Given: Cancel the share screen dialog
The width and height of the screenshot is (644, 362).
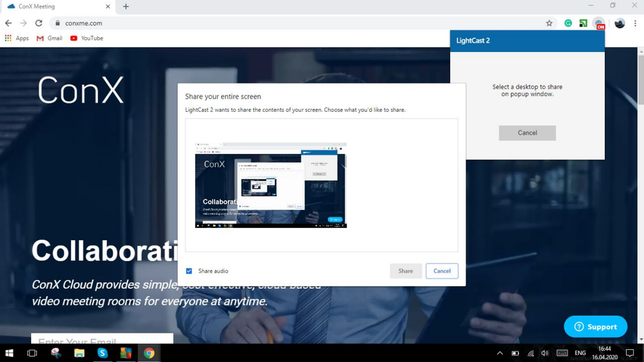Looking at the screenshot, I should coord(442,271).
